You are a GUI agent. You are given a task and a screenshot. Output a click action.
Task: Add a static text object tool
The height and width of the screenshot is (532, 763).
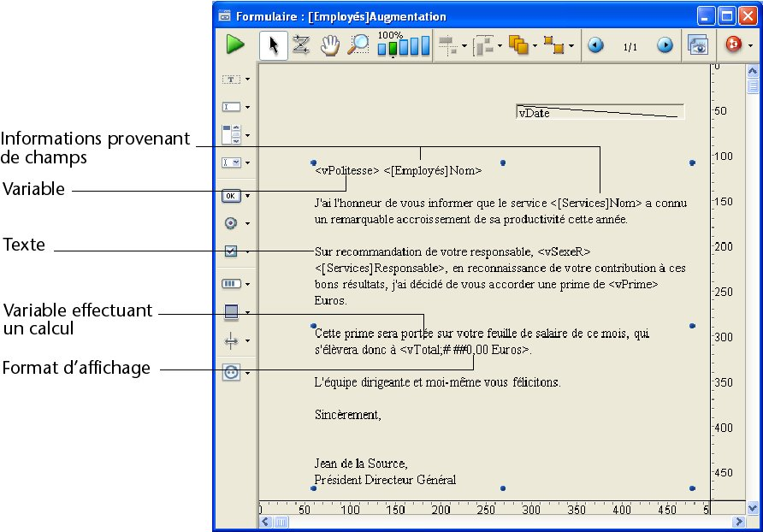coord(231,79)
